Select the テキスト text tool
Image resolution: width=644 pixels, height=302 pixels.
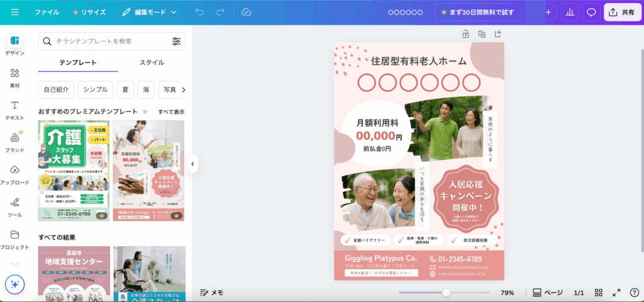pos(14,109)
